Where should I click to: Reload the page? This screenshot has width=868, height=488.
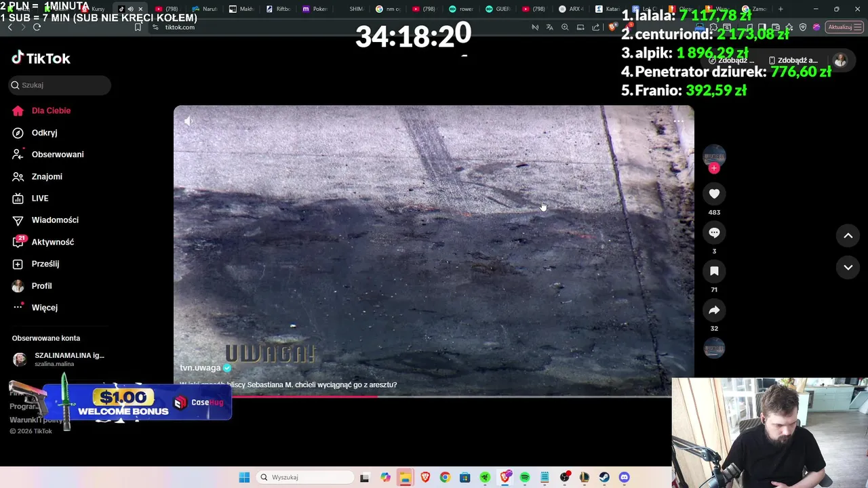[37, 27]
